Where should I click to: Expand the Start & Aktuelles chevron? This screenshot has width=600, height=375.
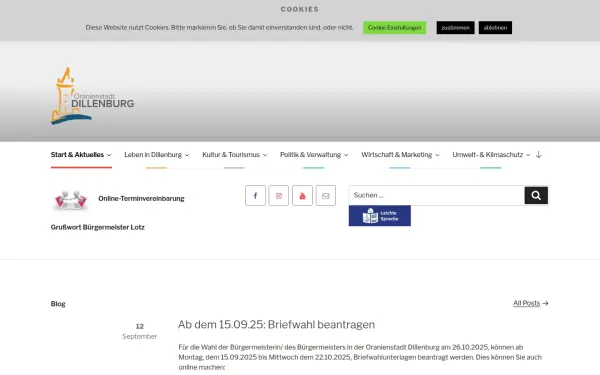coord(109,155)
